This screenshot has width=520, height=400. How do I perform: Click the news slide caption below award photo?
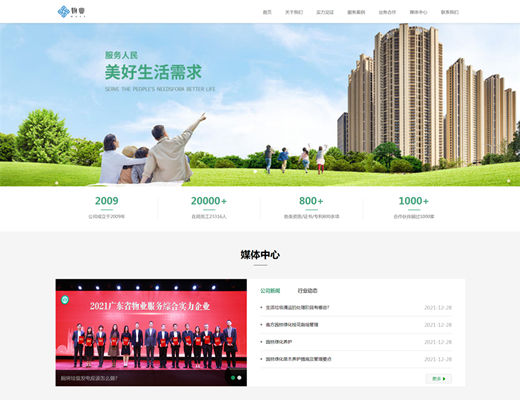point(89,378)
